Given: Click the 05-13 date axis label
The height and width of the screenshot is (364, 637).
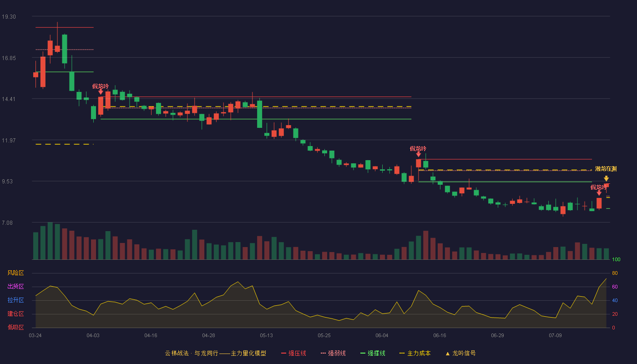Looking at the screenshot, I should 266,335.
